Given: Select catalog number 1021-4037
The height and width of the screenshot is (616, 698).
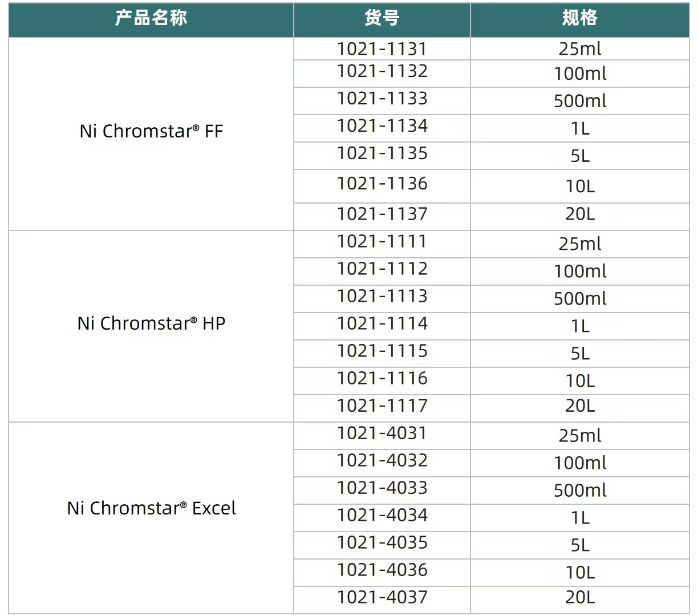Looking at the screenshot, I should 382,598.
